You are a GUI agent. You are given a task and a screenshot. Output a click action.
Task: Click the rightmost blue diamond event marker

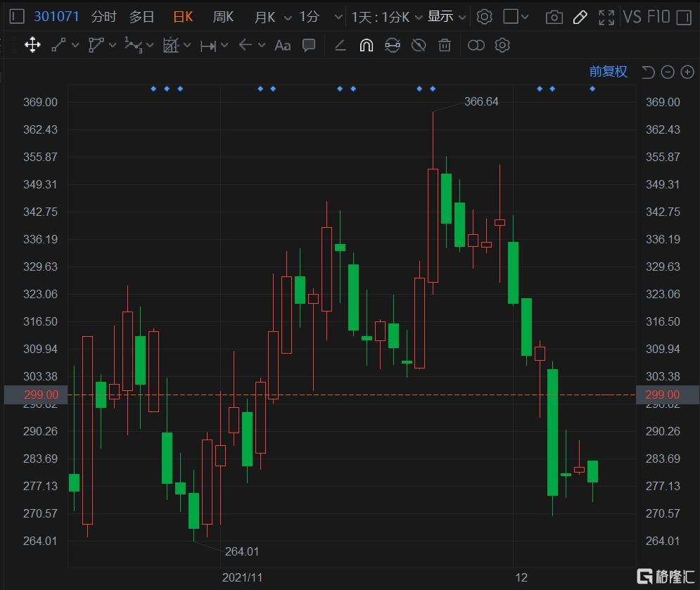(592, 89)
